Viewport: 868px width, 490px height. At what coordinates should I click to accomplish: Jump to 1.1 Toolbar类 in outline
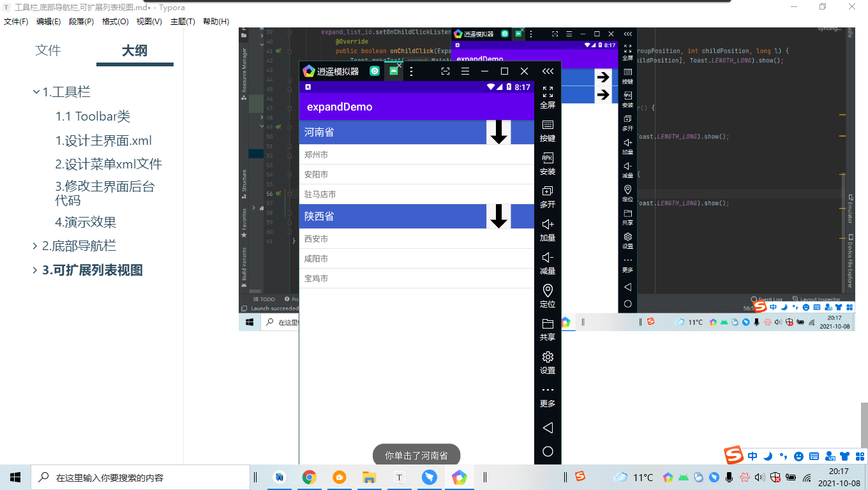[93, 116]
